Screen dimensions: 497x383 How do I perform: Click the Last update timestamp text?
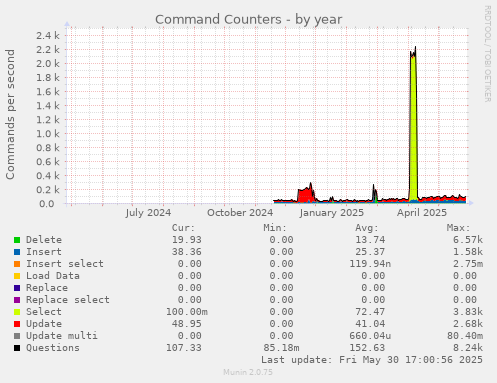point(372,360)
